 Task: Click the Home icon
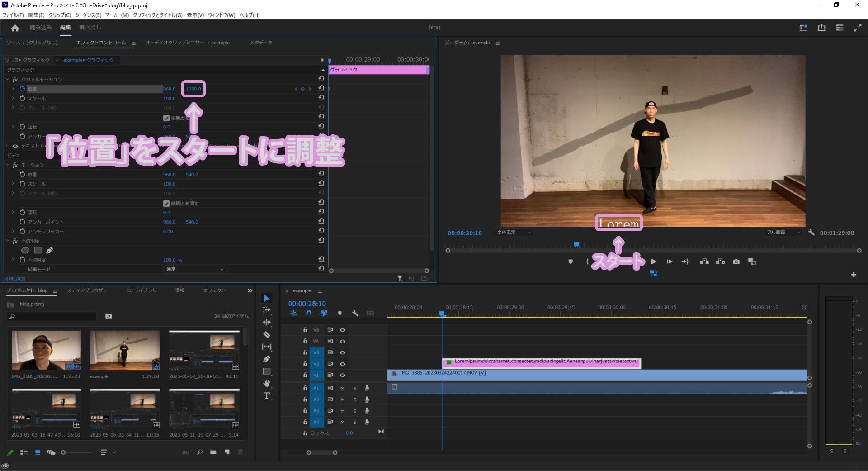(15, 28)
